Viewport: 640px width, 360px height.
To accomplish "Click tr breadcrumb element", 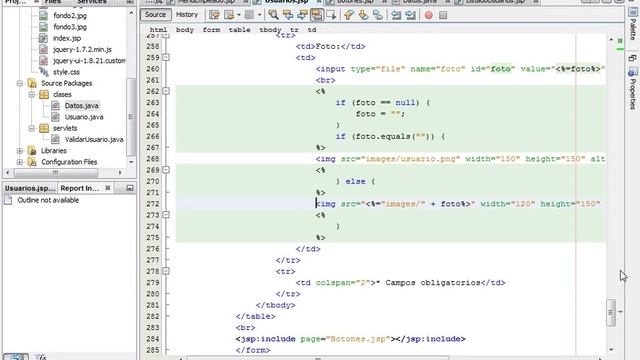I will 294,30.
